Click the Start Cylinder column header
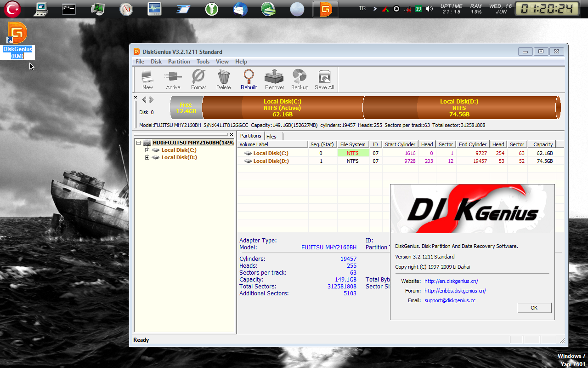Viewport: 588px width, 368px height. point(400,144)
